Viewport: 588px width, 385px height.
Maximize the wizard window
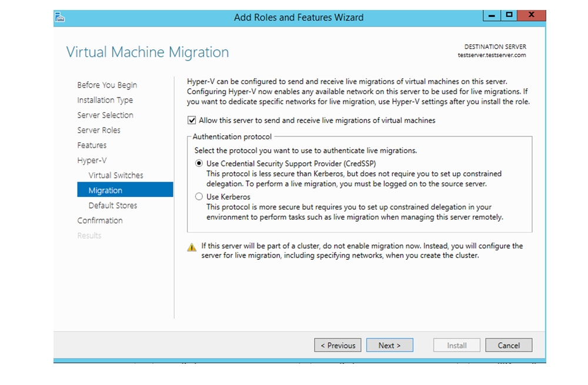[509, 15]
